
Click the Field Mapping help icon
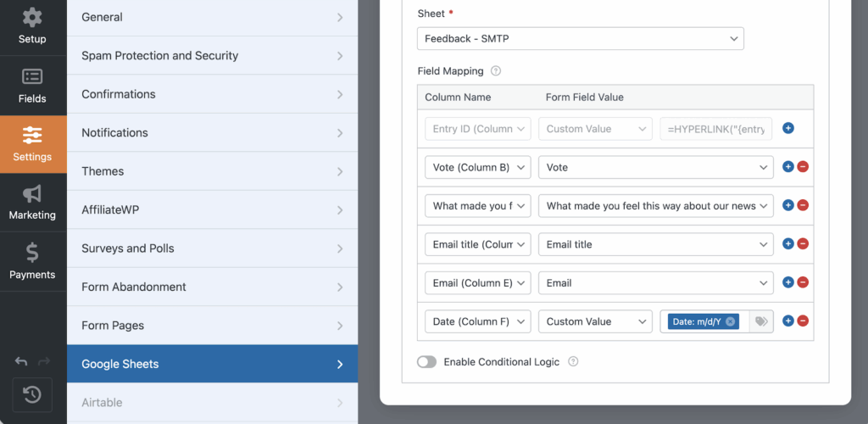[496, 72]
